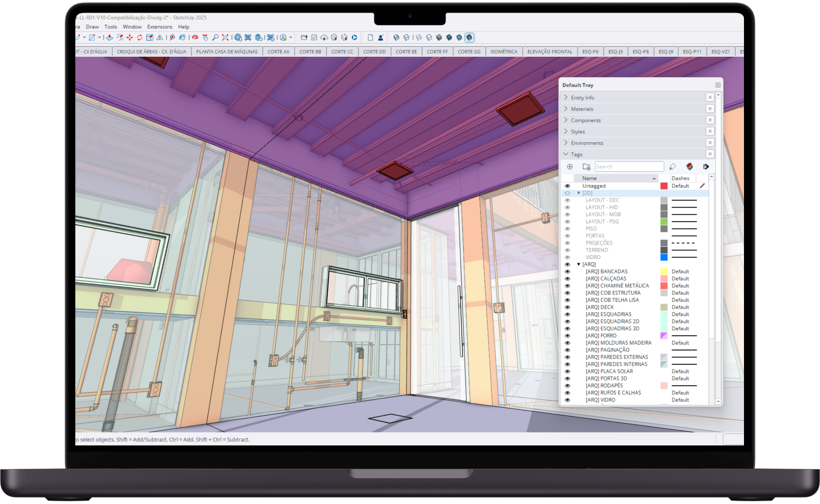
Task: Click the Add Tag plus icon
Action: pos(570,167)
